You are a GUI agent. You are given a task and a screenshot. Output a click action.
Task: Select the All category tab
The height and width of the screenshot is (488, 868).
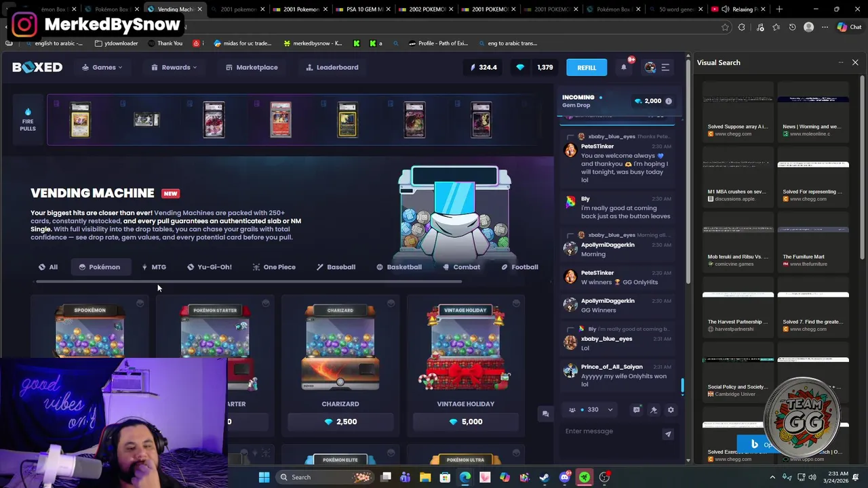point(48,267)
